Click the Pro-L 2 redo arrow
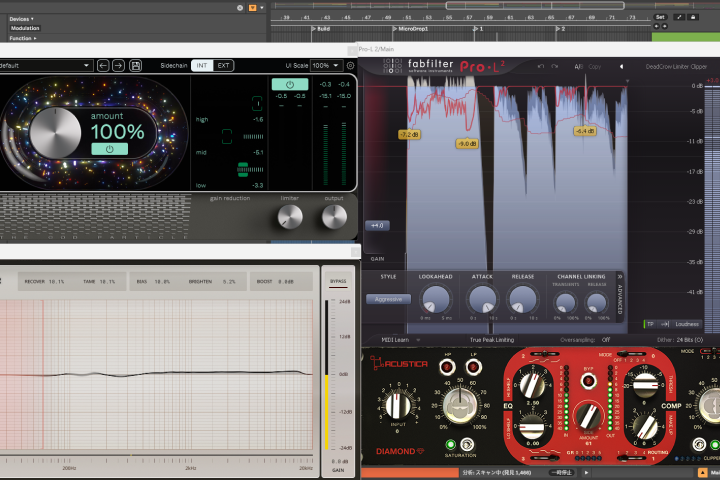 [555, 67]
